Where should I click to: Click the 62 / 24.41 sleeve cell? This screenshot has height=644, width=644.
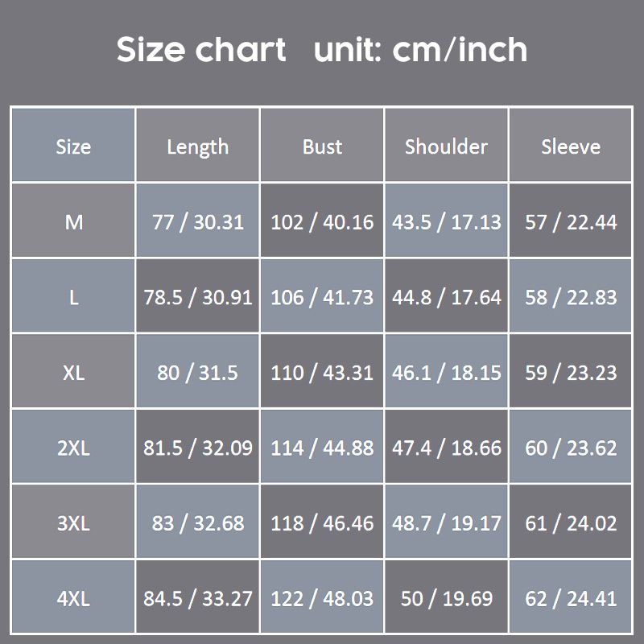(x=571, y=598)
